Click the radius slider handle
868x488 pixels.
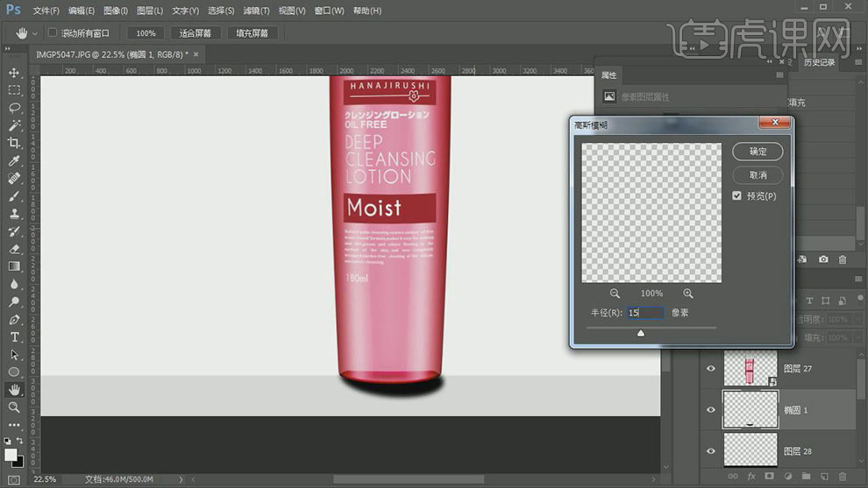click(x=641, y=333)
